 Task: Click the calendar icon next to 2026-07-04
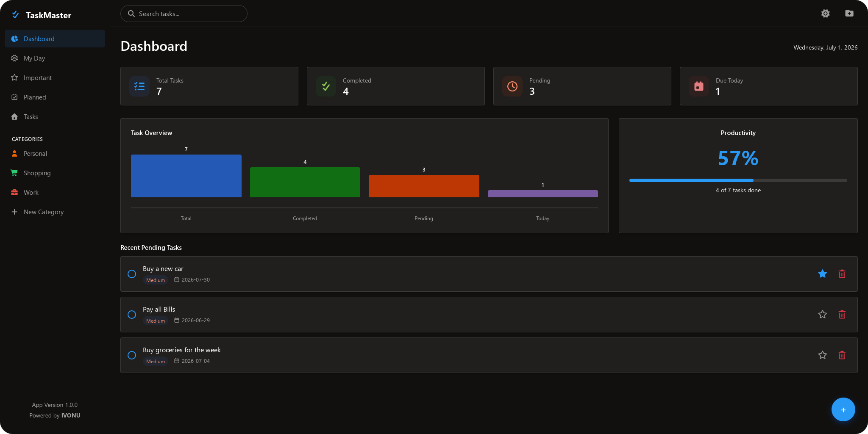pyautogui.click(x=177, y=361)
